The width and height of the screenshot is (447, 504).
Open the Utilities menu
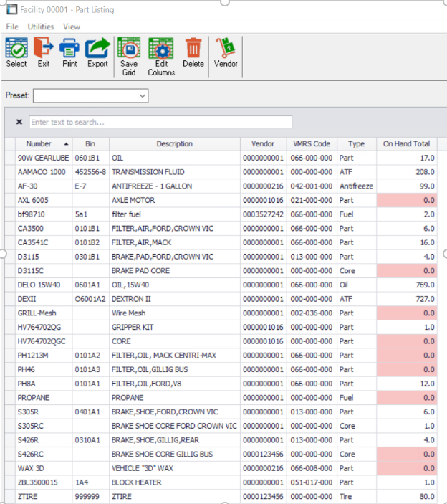click(41, 27)
